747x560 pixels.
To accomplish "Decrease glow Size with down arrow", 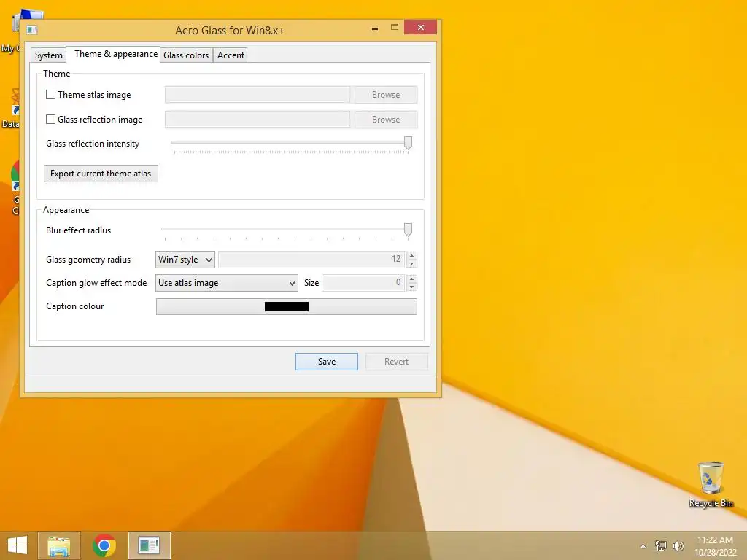I will click(412, 287).
